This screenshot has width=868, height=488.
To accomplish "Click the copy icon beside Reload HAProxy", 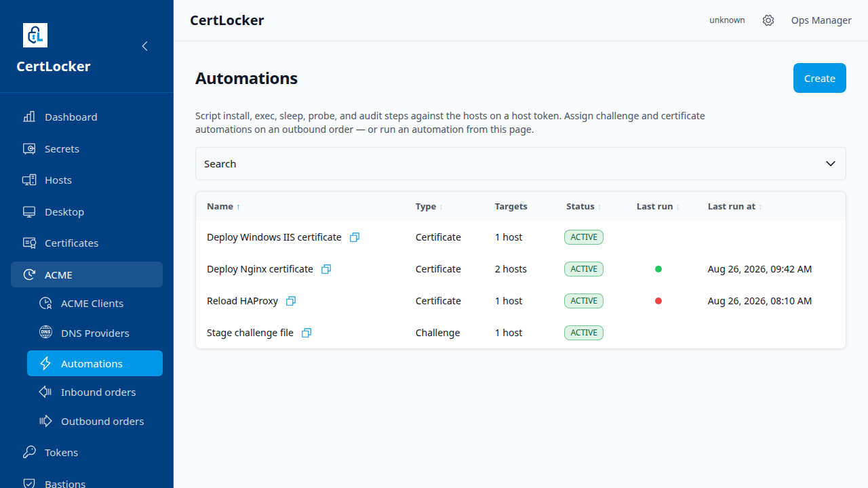I will [291, 301].
